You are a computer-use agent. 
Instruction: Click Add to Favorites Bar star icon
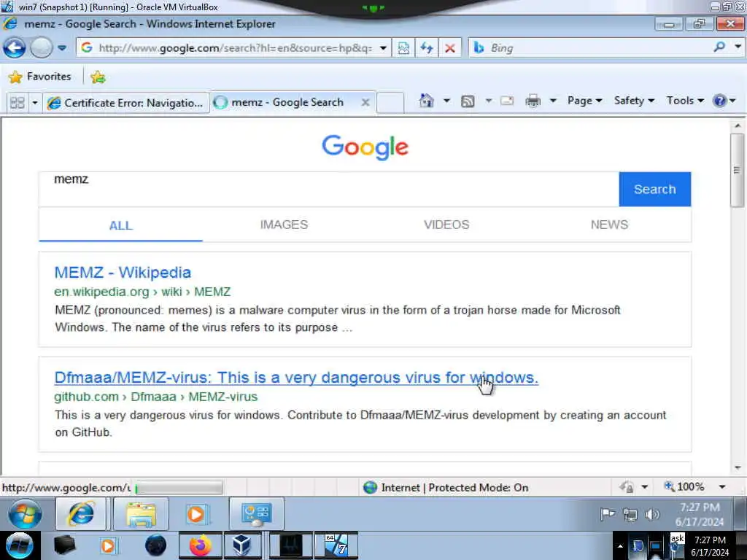coord(98,77)
